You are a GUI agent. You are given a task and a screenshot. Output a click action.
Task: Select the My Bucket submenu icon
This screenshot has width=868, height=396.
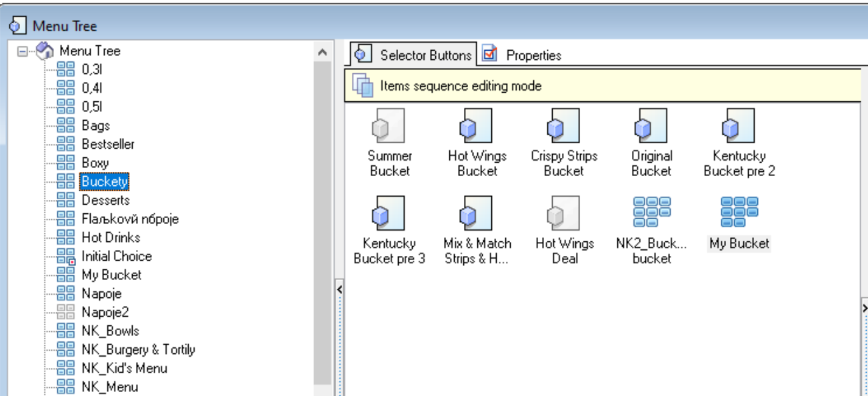[x=740, y=213]
